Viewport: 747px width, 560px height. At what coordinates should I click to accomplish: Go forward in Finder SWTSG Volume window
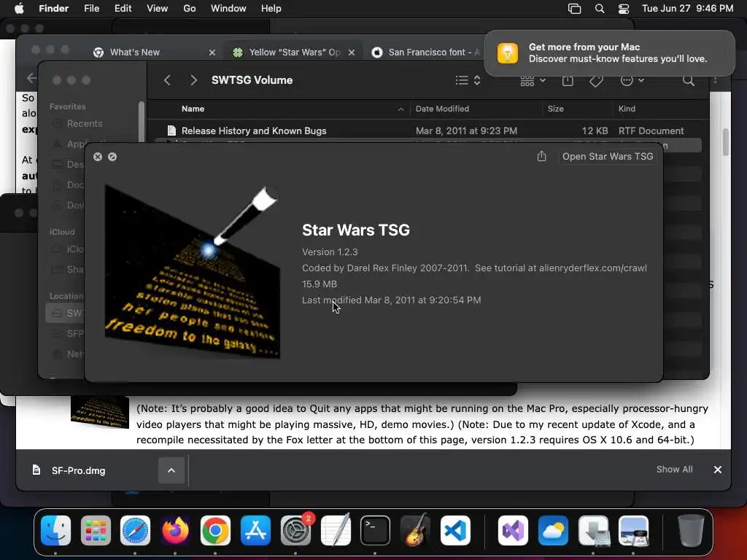click(x=193, y=80)
